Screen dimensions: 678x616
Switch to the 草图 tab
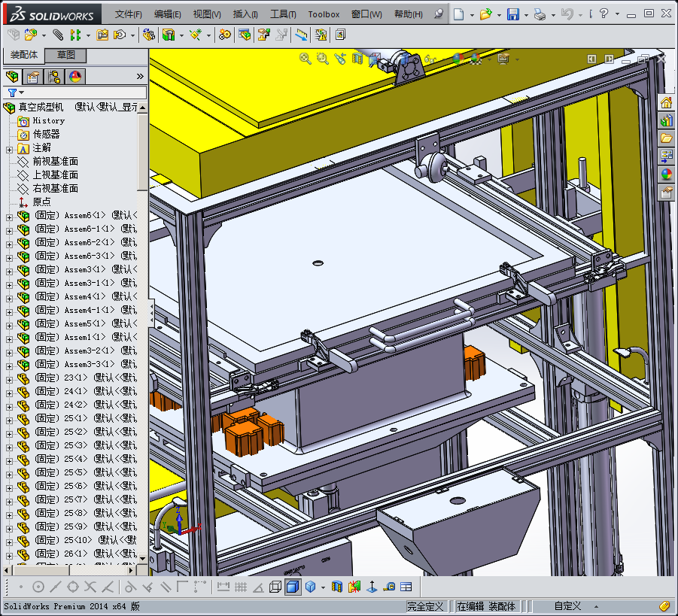tap(65, 55)
